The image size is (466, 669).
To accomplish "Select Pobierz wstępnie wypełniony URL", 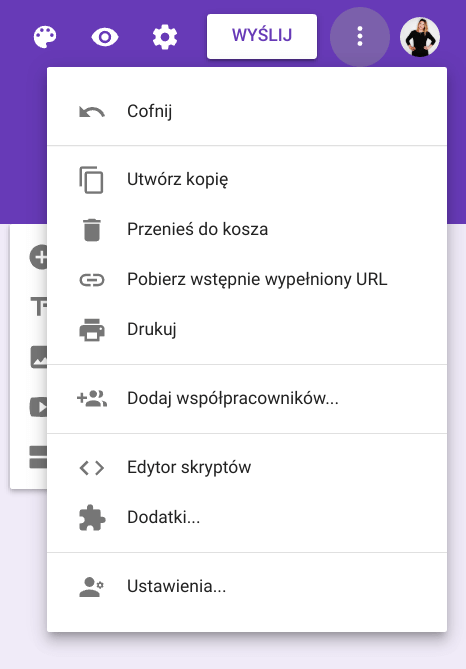I will (x=247, y=279).
